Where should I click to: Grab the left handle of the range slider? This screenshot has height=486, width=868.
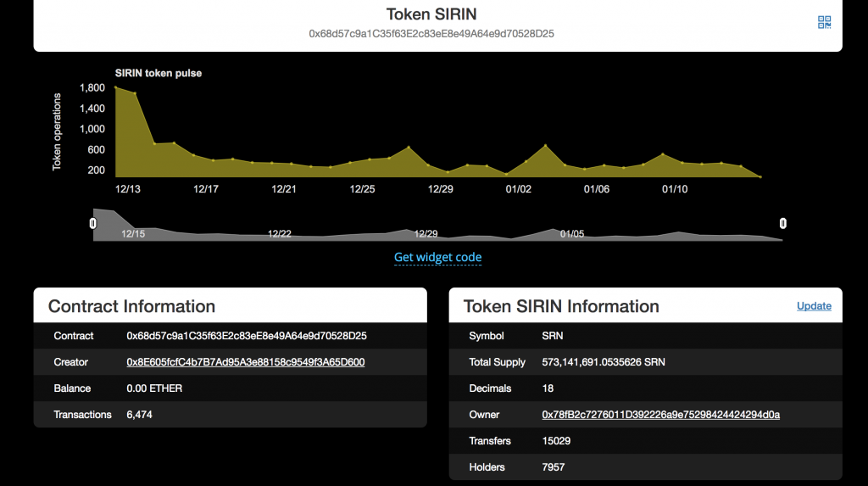click(93, 223)
